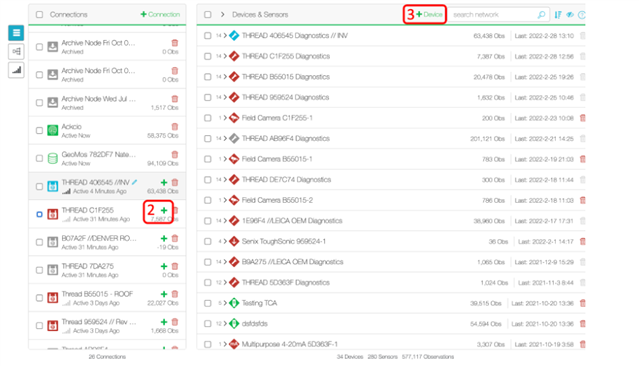Expand Testing TCA row

point(225,303)
